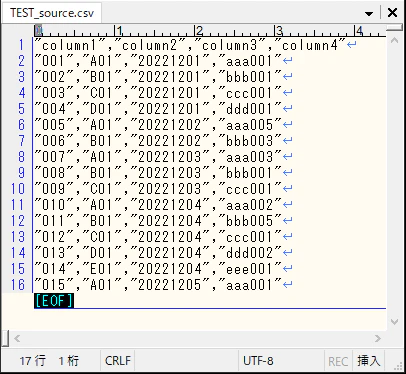Viewport: 406px width, 374px height.
Task: Click the horizontal scrollbar right arrow
Action: (x=377, y=339)
